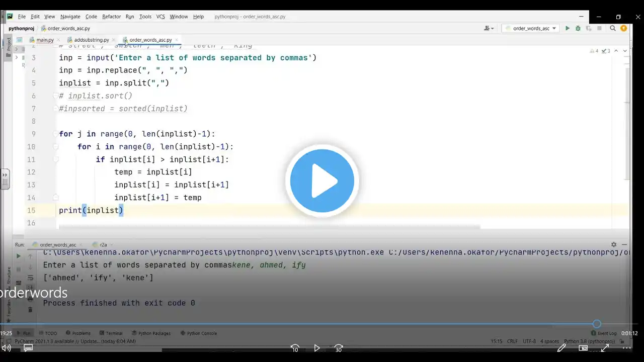The width and height of the screenshot is (644, 362).
Task: Close the order_words_asc.py tab
Action: 177,40
